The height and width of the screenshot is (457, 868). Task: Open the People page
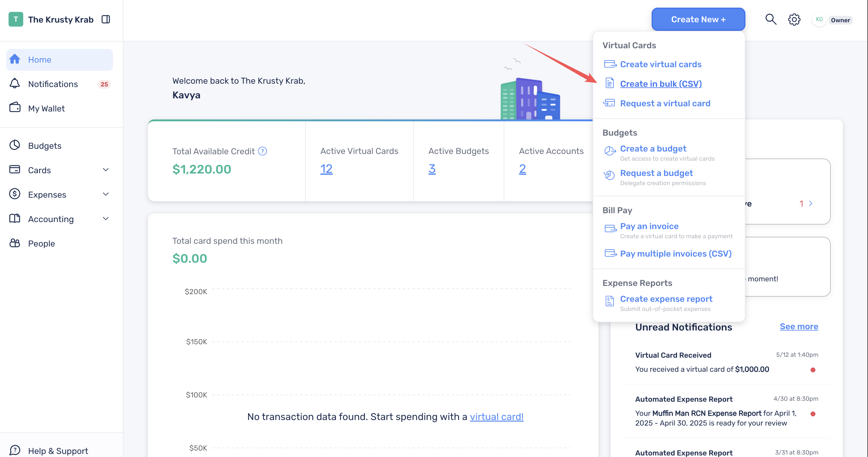click(x=60, y=243)
